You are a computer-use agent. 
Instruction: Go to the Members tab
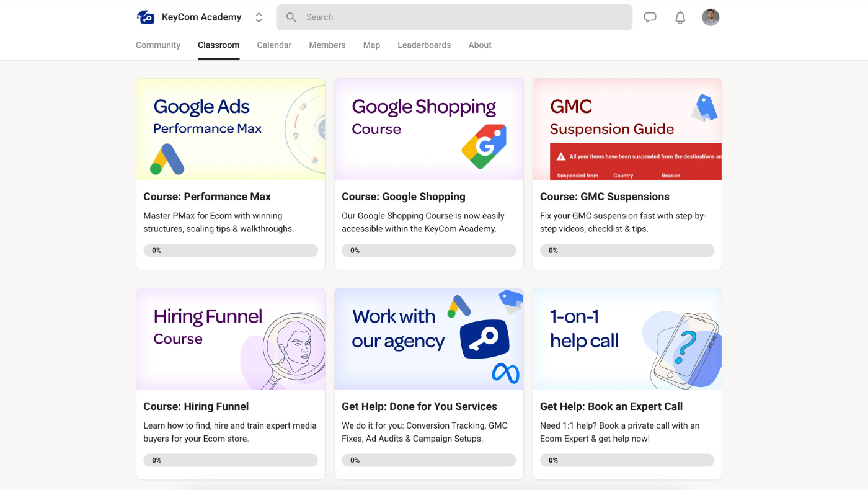(327, 45)
